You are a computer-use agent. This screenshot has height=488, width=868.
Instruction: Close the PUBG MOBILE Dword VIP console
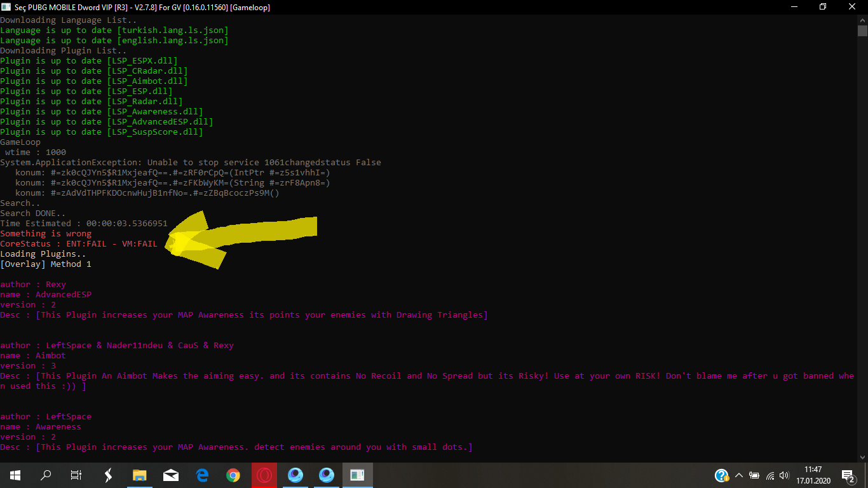tap(852, 6)
